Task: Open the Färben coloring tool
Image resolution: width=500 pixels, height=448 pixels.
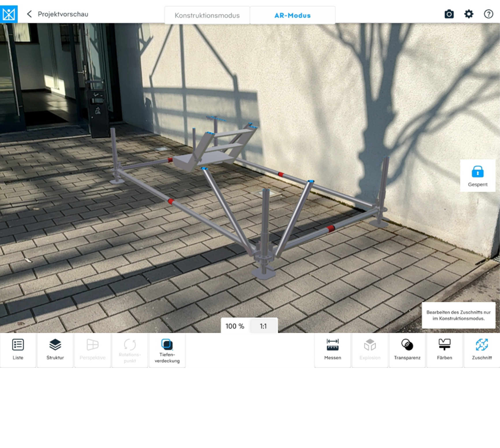Action: [x=445, y=350]
